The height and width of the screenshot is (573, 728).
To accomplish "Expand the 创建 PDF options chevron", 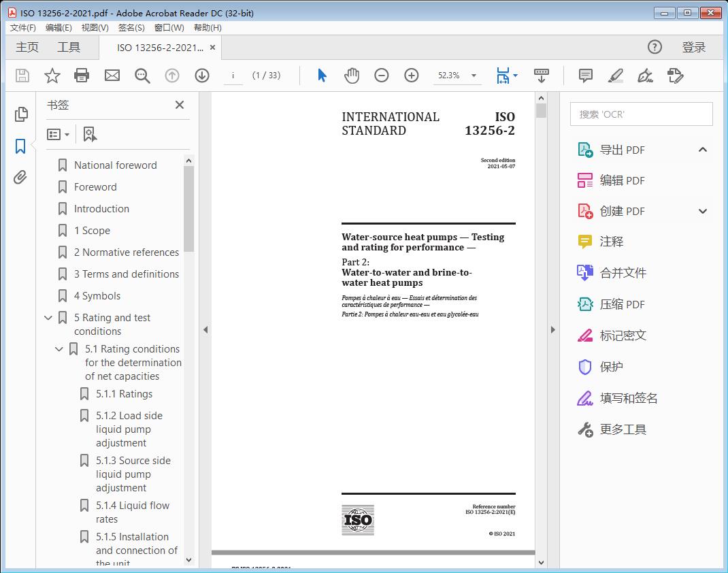I will pos(703,211).
